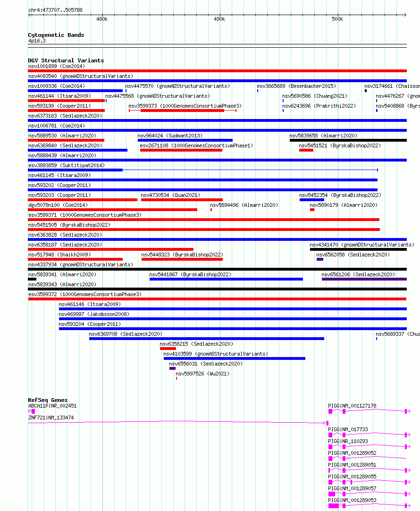Click nsv5888439 (Almarri2020) label

click(62, 156)
